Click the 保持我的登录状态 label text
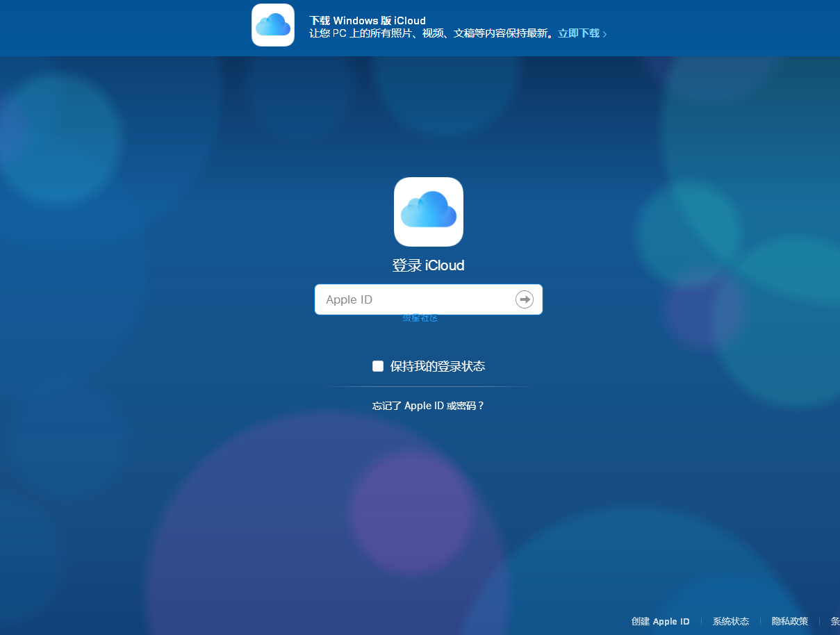This screenshot has width=840, height=635. 438,366
